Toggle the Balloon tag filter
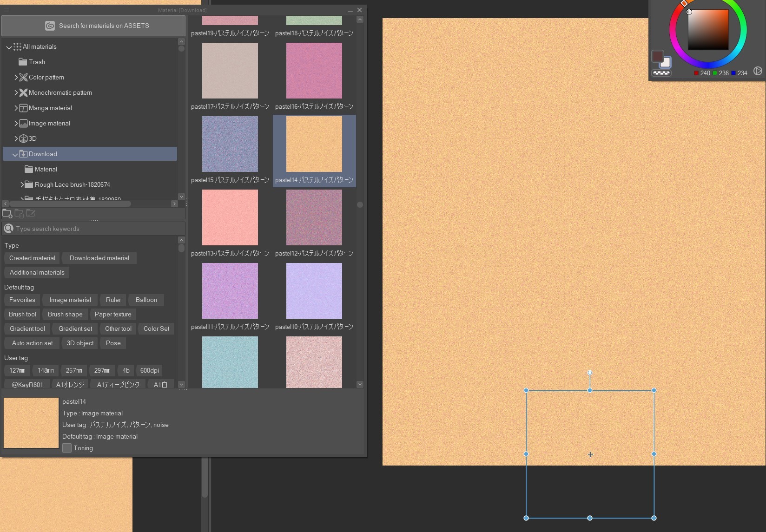This screenshot has height=532, width=766. 146,300
